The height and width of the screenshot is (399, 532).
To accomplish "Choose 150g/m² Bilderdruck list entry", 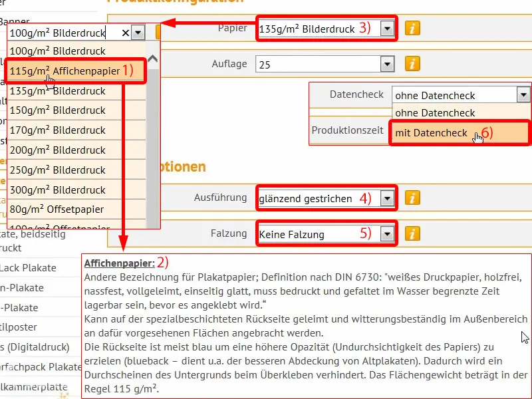I will [76, 110].
